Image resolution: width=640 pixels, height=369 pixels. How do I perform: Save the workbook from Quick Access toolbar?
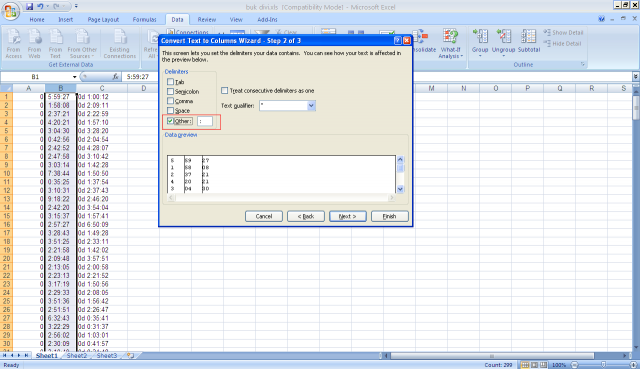(x=29, y=7)
